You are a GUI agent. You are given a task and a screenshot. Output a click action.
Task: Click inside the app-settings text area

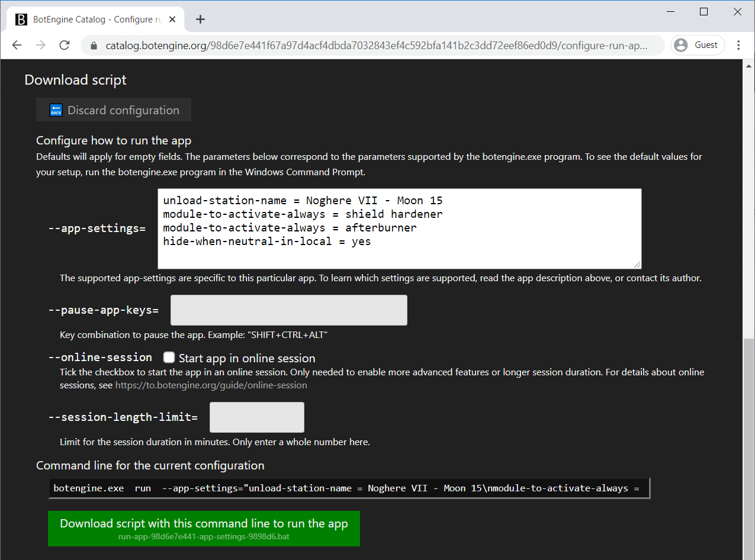coord(400,228)
